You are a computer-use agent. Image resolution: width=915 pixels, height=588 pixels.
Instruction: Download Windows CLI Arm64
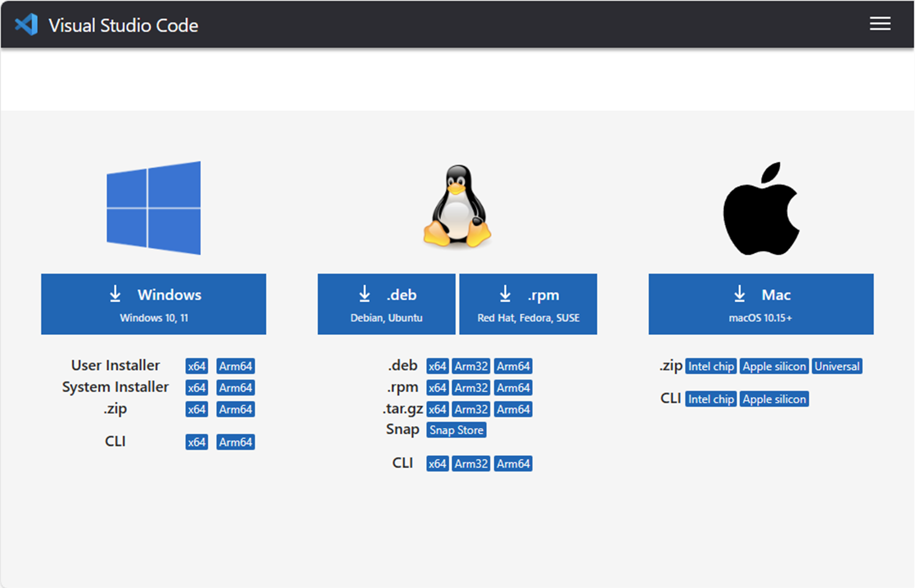[235, 442]
